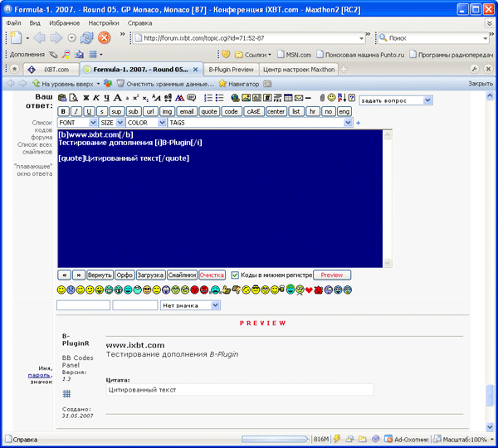Click the page vertical scrollbar thumb
This screenshot has height=448, width=498.
pos(490,395)
